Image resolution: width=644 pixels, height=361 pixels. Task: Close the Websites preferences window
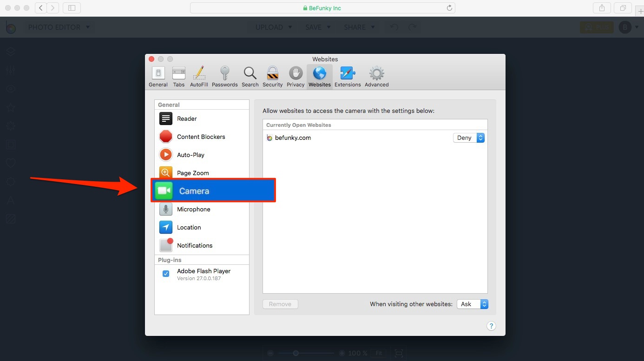click(x=151, y=59)
